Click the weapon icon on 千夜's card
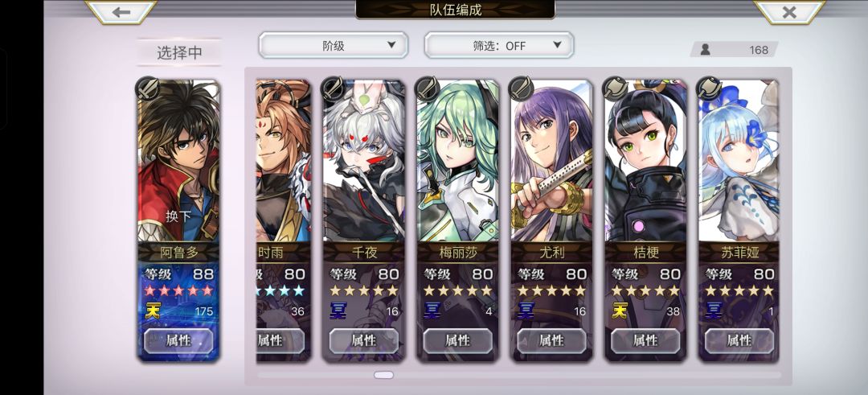Image resolution: width=868 pixels, height=395 pixels. point(334,88)
